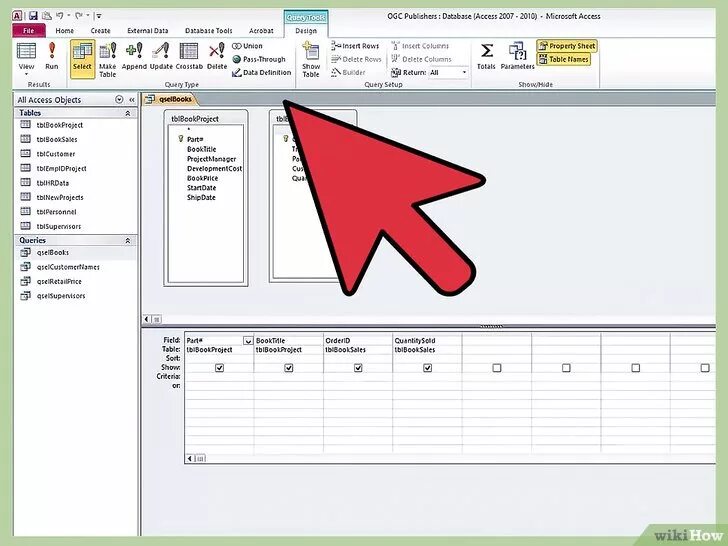The height and width of the screenshot is (546, 728).
Task: Select the Union query option
Action: 248,46
